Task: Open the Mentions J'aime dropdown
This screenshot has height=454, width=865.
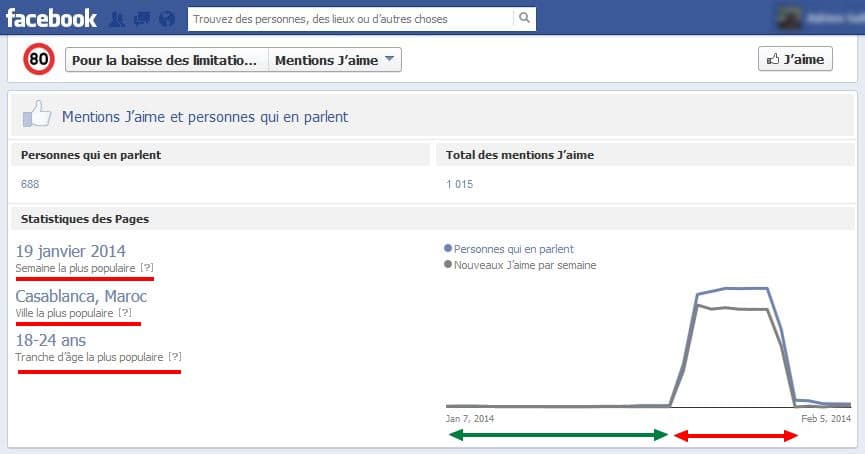Action: coord(335,60)
